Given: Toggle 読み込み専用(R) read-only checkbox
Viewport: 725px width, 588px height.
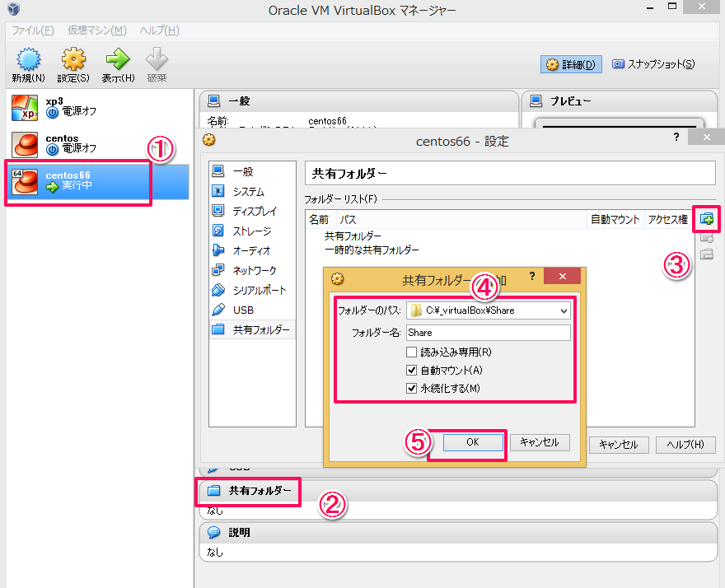Looking at the screenshot, I should (411, 352).
